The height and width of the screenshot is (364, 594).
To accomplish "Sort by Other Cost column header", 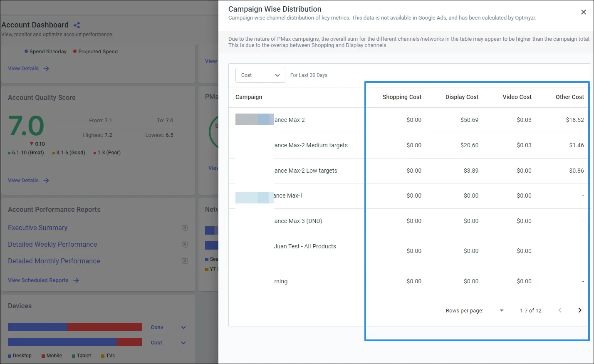I will [570, 97].
